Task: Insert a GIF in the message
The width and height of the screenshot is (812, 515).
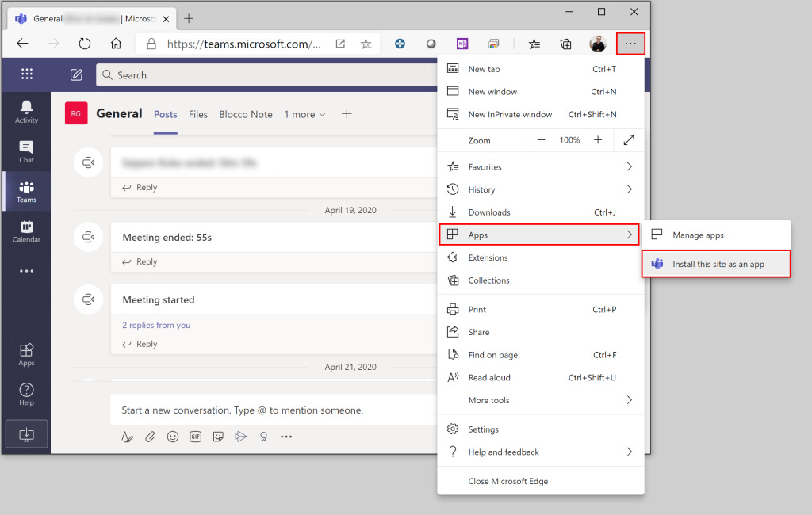Action: tap(195, 437)
